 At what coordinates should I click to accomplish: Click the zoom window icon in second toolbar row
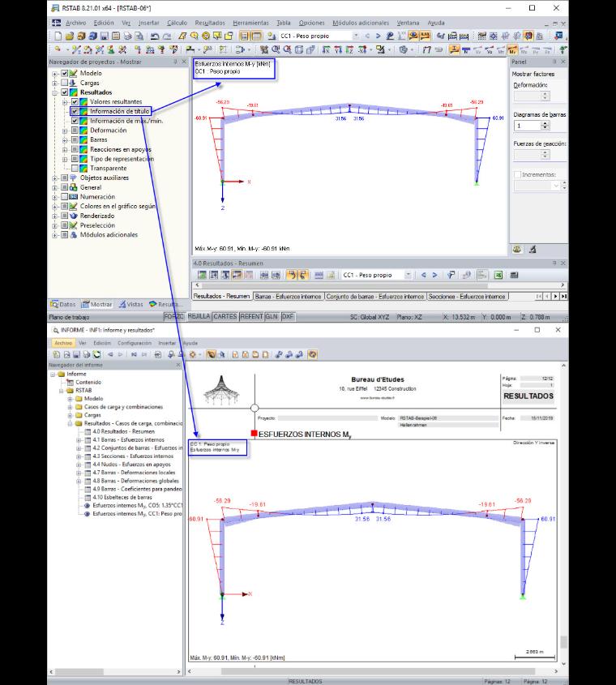coord(276,49)
